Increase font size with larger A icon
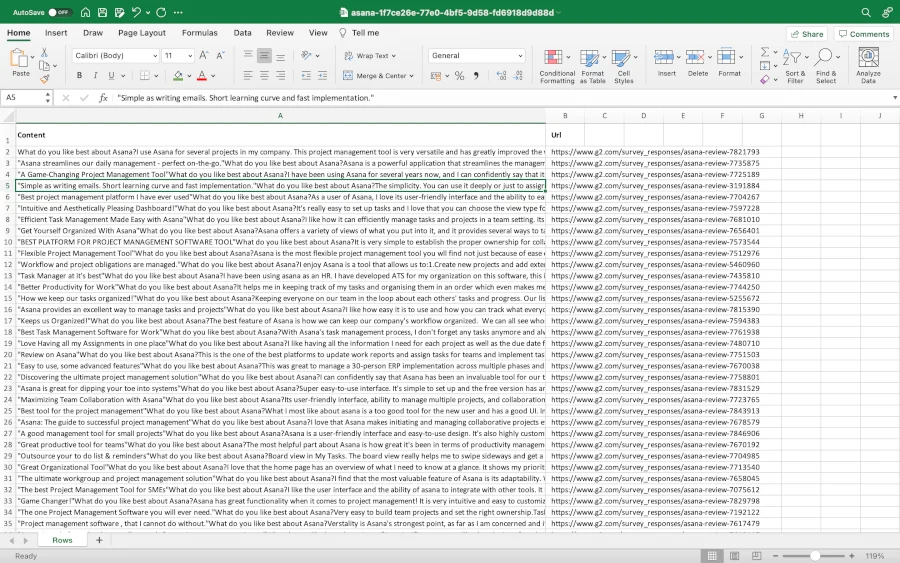 tap(204, 55)
